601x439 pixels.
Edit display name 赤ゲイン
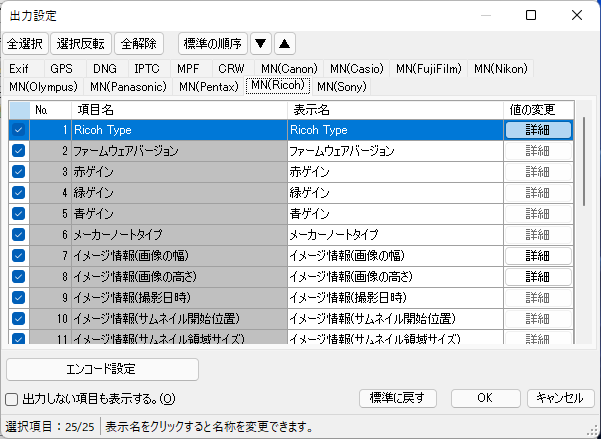(x=395, y=172)
